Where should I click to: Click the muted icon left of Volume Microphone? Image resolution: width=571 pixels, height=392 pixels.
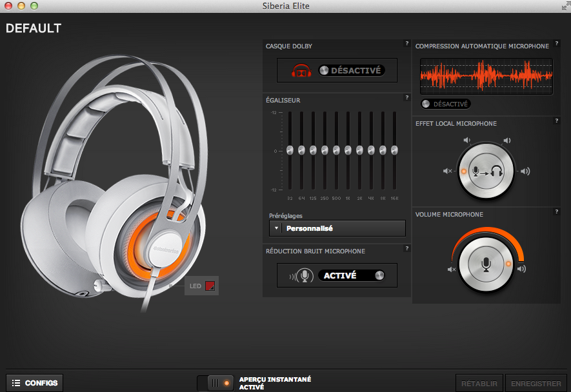pyautogui.click(x=452, y=269)
